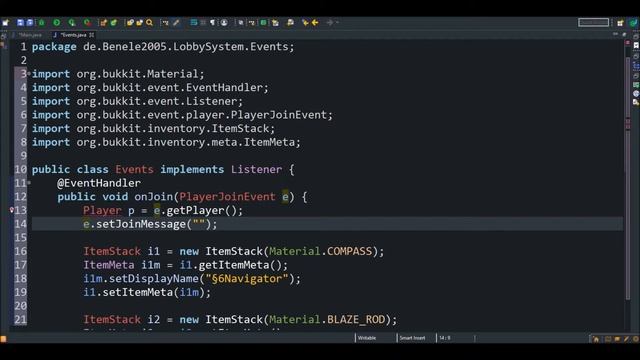The height and width of the screenshot is (360, 640).
Task: Open Search with magnifier icon
Action: click(x=149, y=23)
